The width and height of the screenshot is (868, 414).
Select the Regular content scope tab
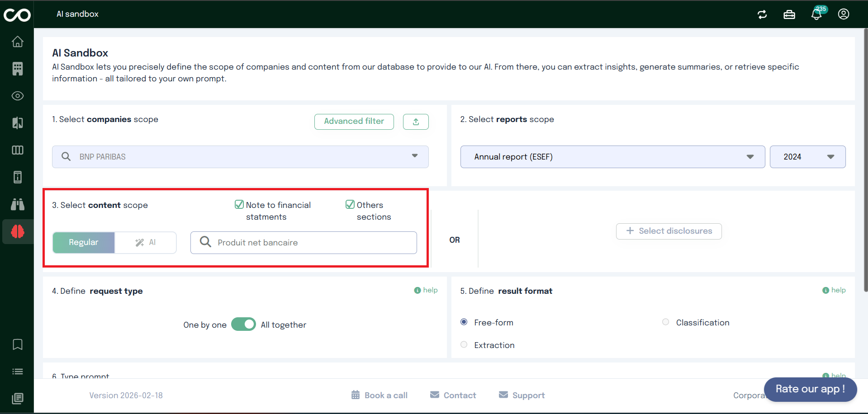point(84,243)
